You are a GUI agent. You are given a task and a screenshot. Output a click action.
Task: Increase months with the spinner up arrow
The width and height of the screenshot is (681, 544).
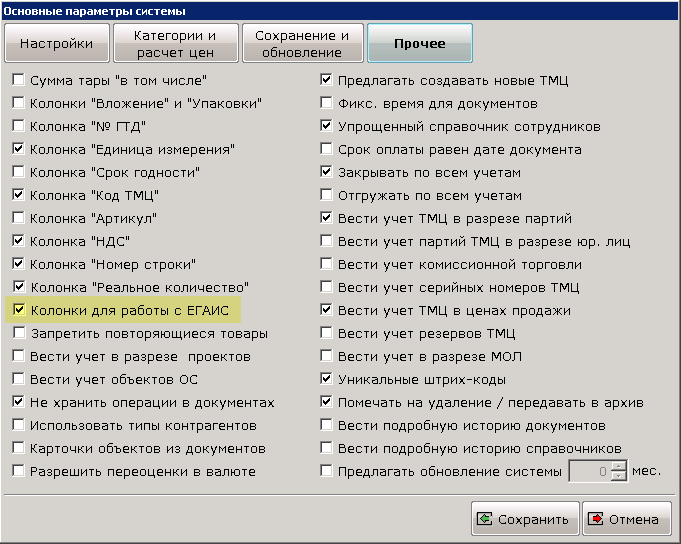click(619, 466)
